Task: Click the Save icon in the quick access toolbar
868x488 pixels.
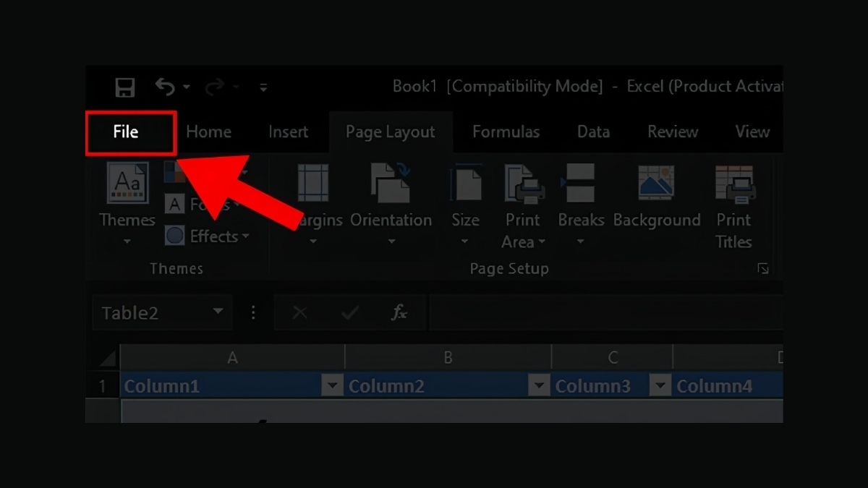Action: pyautogui.click(x=125, y=87)
